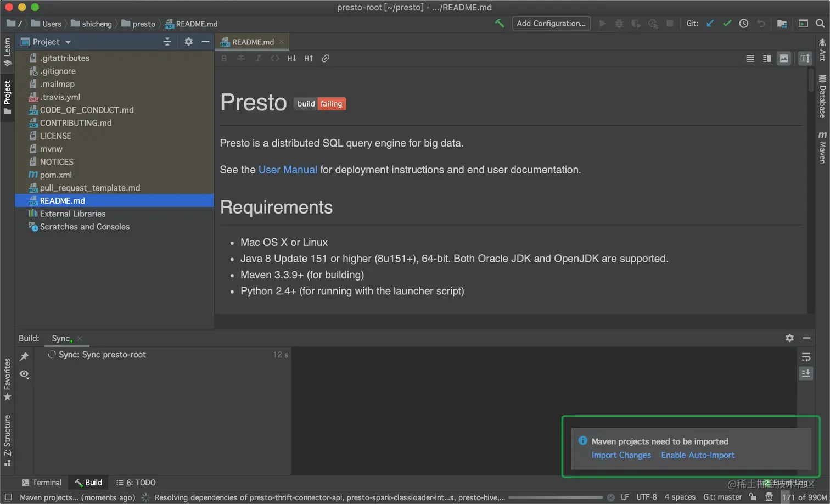
Task: Toggle bold formatting in markdown toolbar
Action: (x=224, y=58)
